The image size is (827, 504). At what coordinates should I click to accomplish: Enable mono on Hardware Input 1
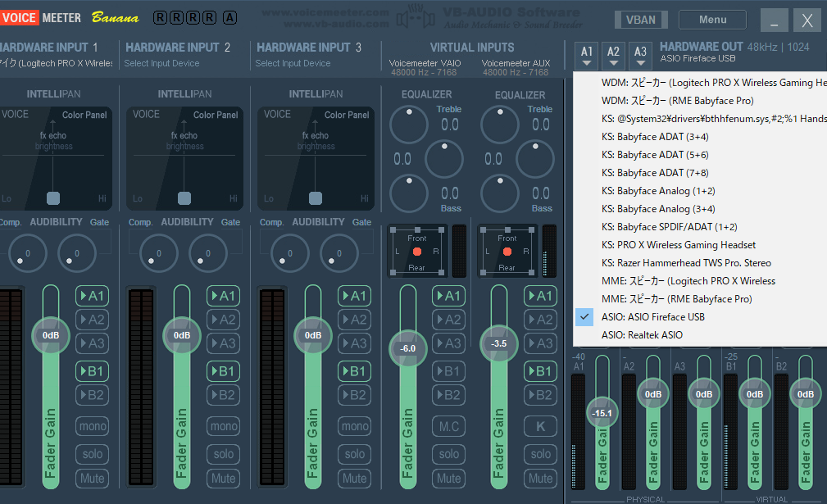(93, 426)
